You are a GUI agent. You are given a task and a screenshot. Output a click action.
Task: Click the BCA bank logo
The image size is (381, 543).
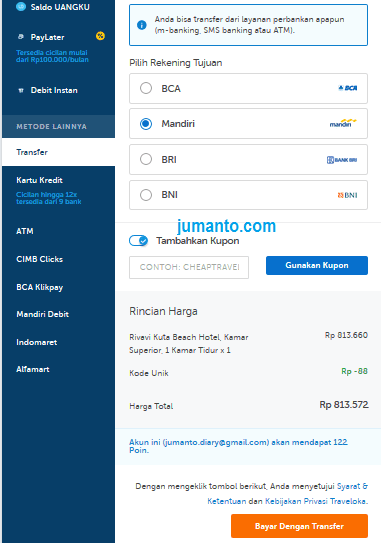coord(348,88)
